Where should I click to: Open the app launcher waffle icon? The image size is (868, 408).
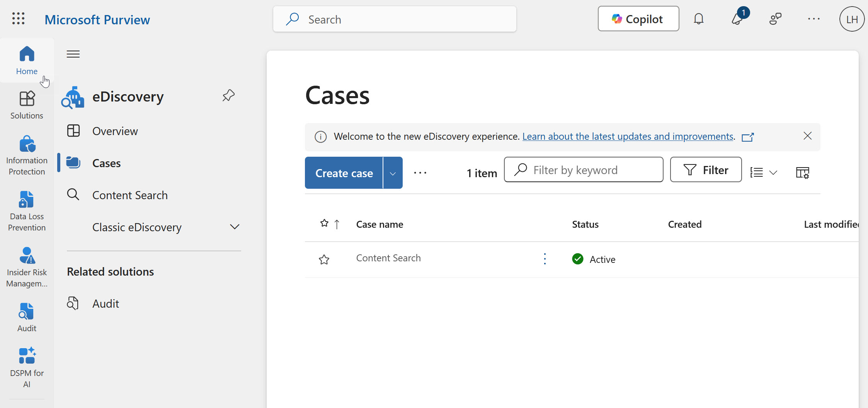point(19,19)
